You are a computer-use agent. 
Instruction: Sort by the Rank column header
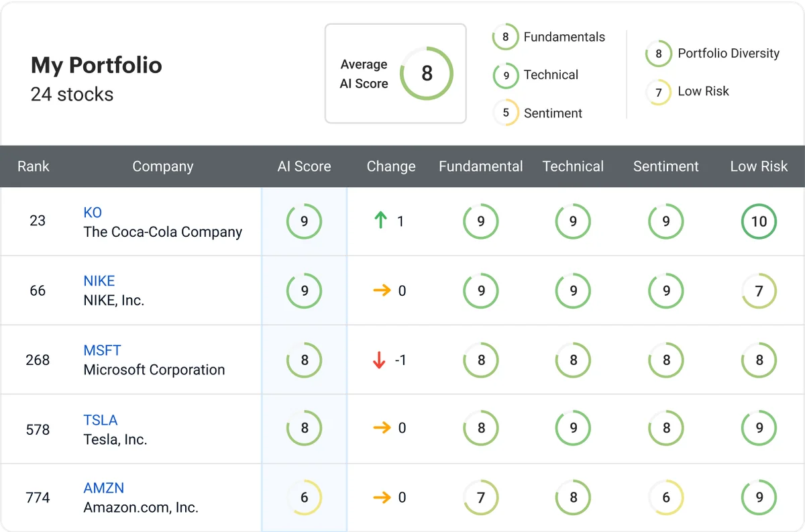(34, 166)
